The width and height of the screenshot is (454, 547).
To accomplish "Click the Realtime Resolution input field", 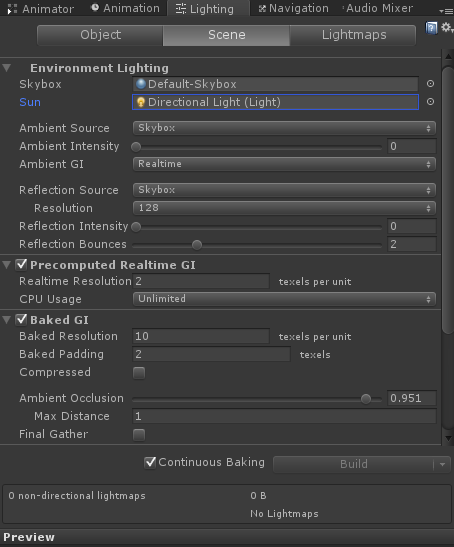I will pyautogui.click(x=201, y=281).
